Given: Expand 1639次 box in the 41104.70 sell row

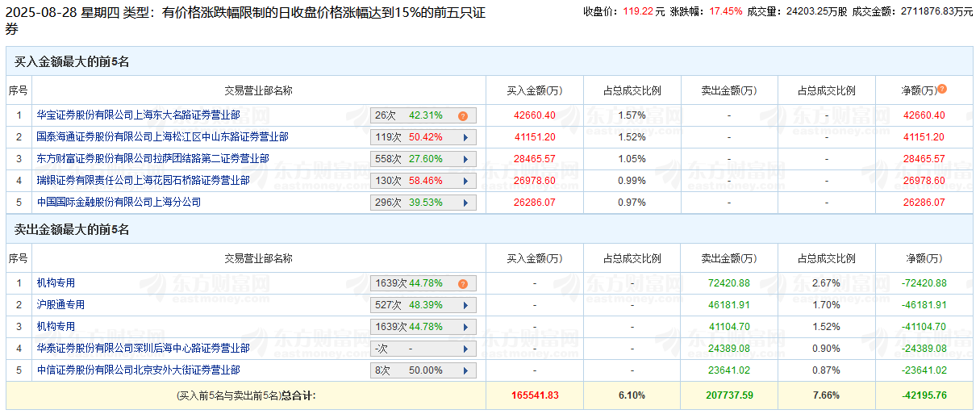Looking at the screenshot, I should (423, 327).
